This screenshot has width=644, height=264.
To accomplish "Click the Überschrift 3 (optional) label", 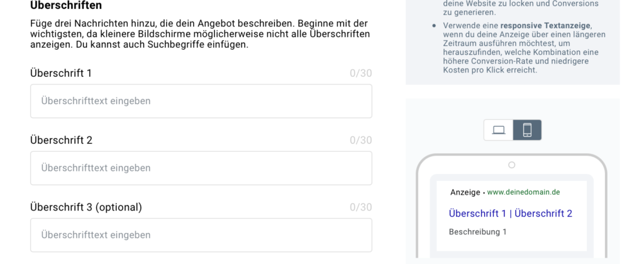I will (x=86, y=207).
